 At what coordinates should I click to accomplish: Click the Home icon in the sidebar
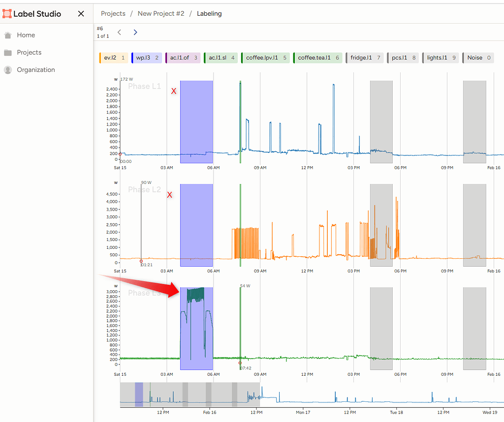[7, 35]
